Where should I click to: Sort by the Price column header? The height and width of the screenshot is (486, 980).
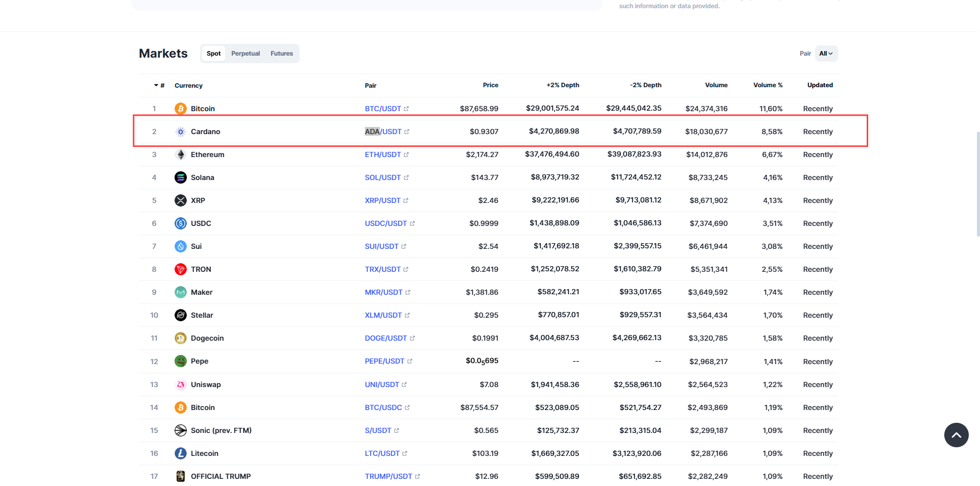[491, 85]
